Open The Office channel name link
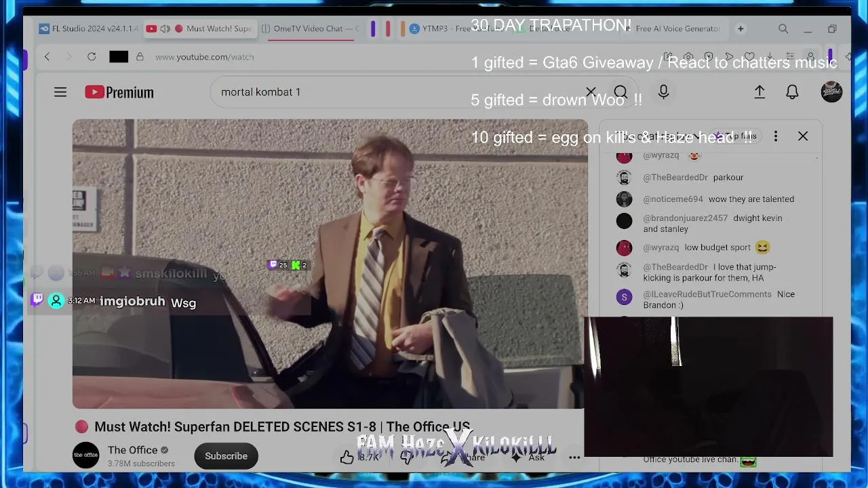The image size is (868, 488). 133,450
